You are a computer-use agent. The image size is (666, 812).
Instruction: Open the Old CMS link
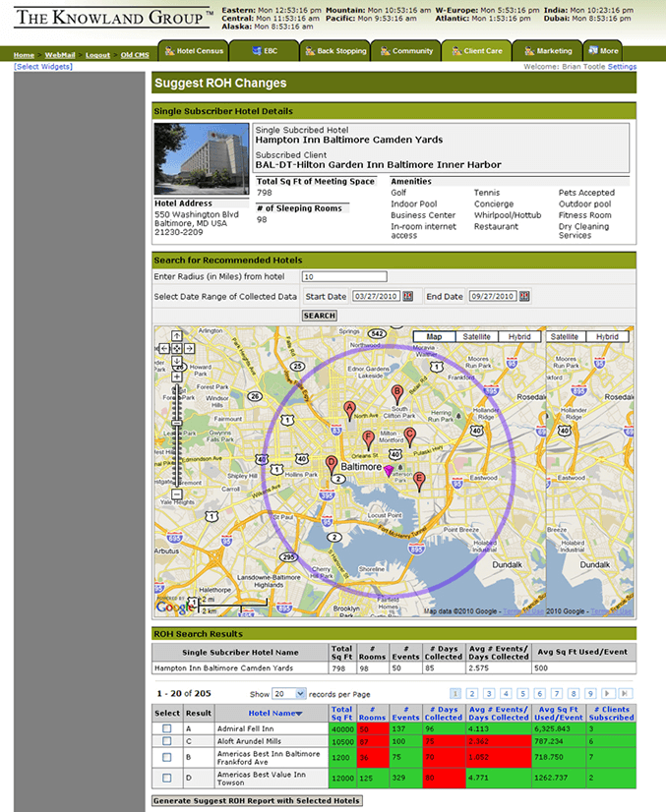point(135,55)
